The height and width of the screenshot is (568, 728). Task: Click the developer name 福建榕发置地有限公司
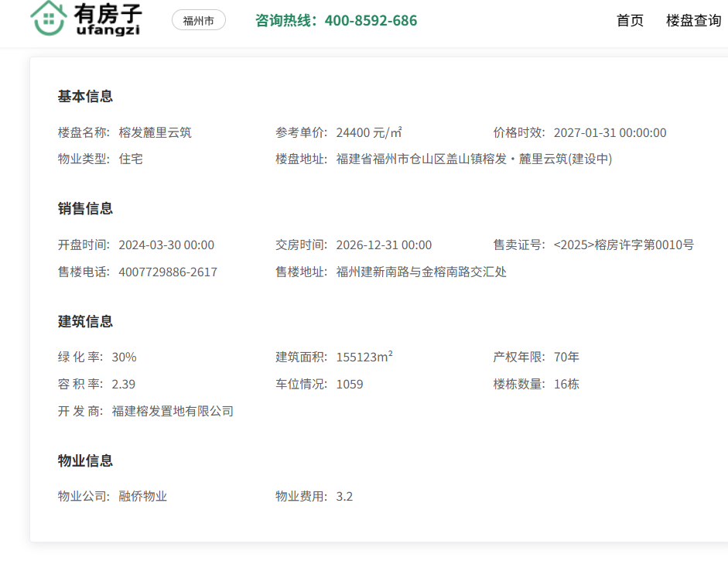coord(173,412)
